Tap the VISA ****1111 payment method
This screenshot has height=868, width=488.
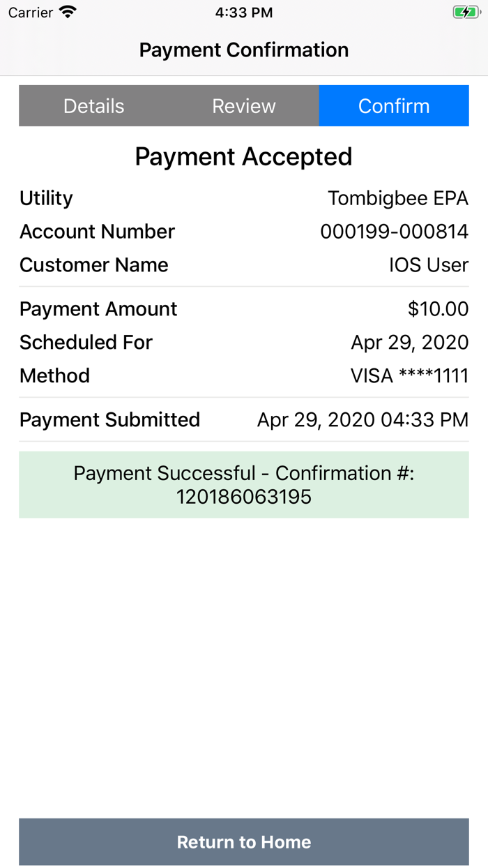[x=409, y=376]
